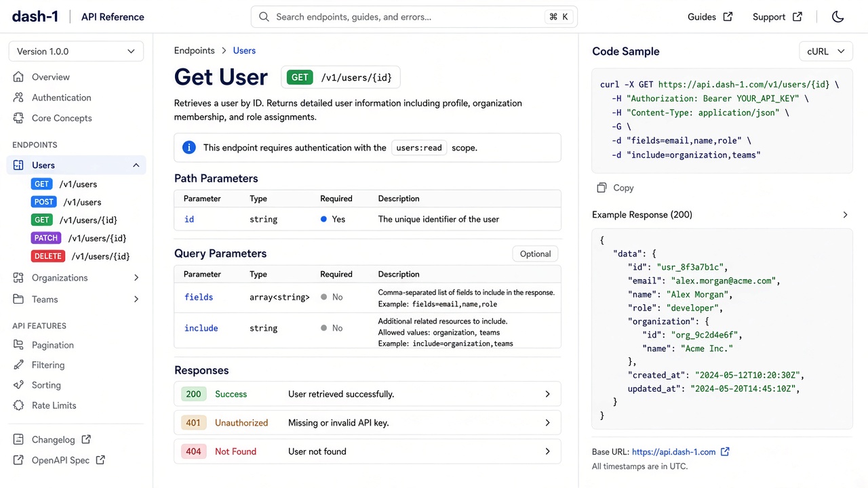Open the Version 1.0.0 dropdown
The image size is (868, 488).
[76, 52]
